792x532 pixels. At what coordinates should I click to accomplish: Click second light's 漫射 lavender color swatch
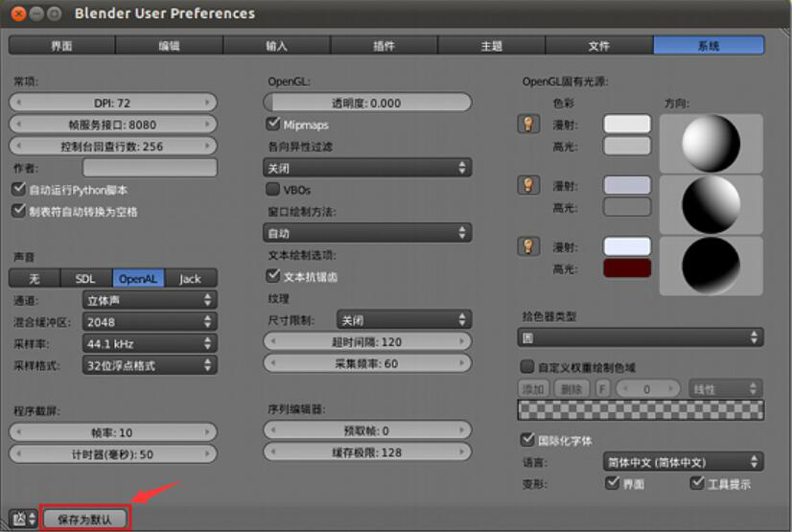tap(627, 185)
